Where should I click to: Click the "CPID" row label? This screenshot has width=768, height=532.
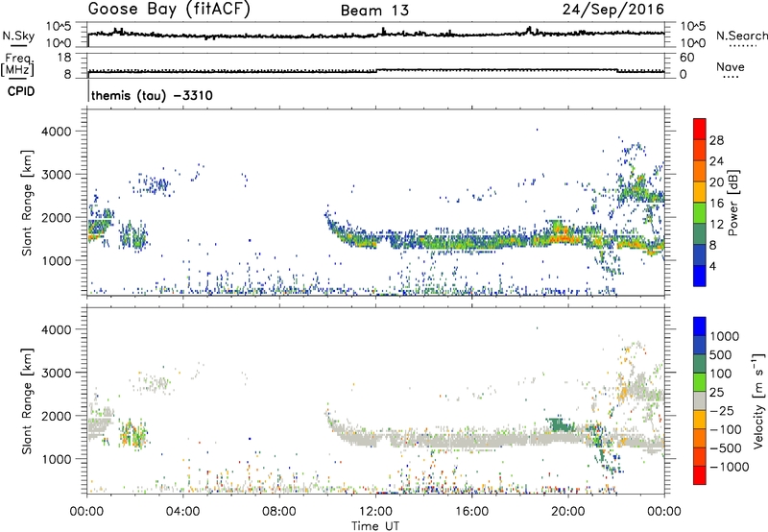coord(21,91)
